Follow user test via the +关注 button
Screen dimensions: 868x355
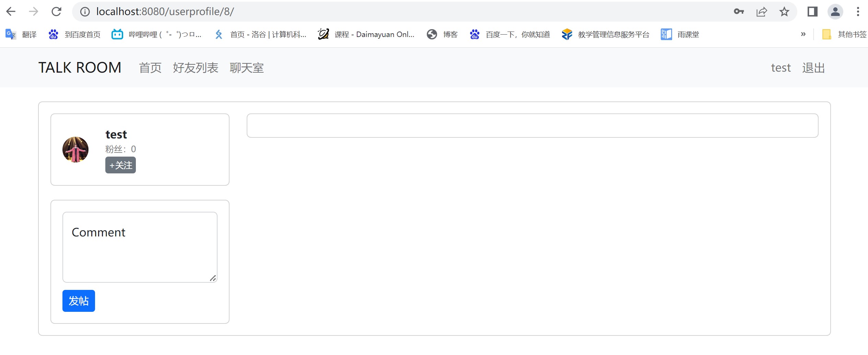[x=120, y=165]
